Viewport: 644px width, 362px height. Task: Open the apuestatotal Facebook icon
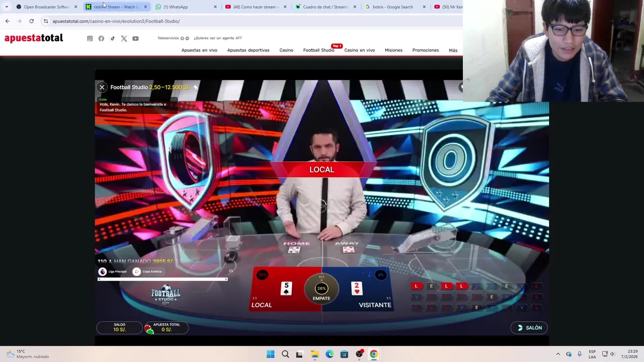101,38
